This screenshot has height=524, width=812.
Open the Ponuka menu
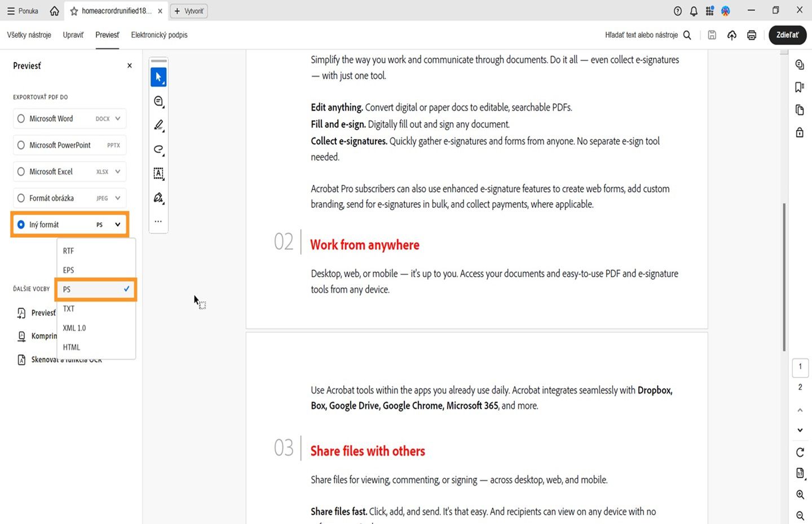pos(22,11)
